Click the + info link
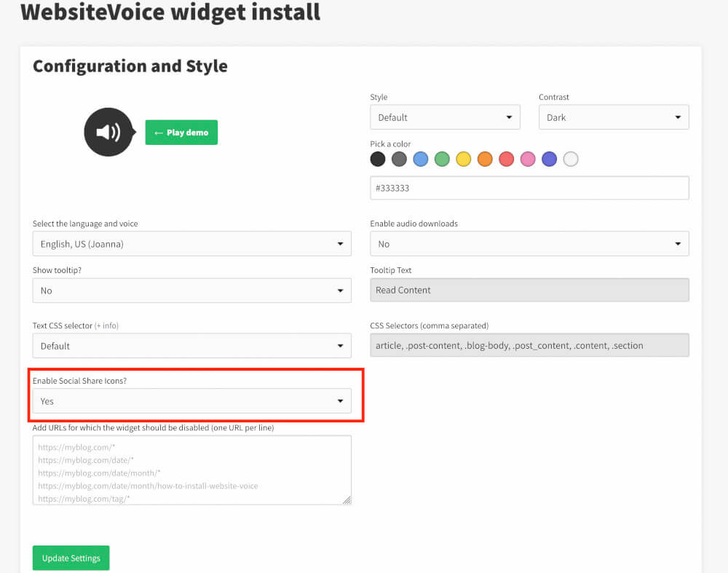This screenshot has width=728, height=573. (x=106, y=325)
